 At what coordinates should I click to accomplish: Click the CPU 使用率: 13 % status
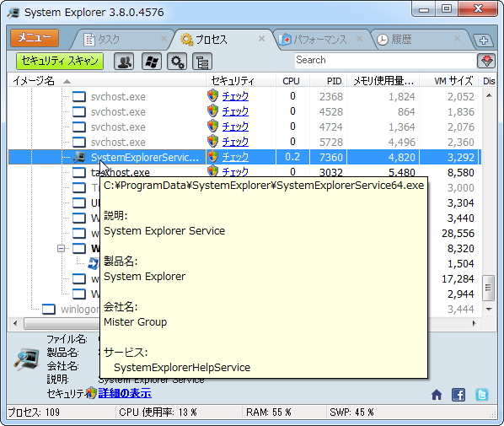click(x=158, y=413)
